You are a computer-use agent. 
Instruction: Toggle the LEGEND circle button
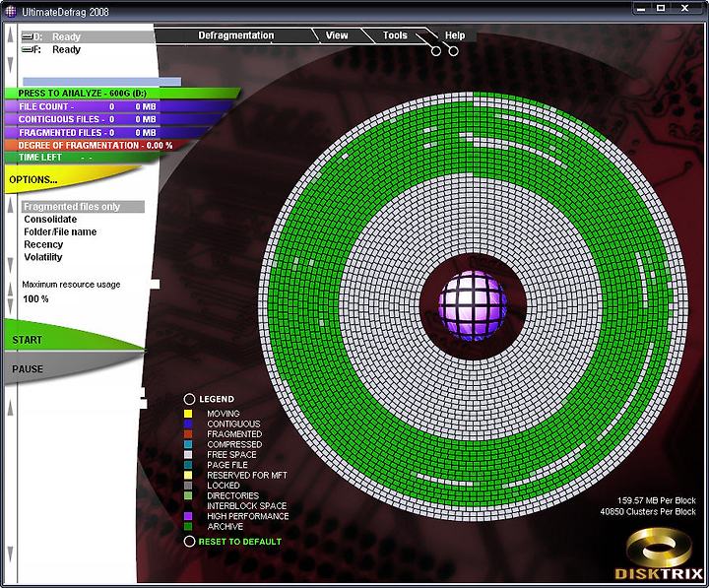click(x=189, y=399)
